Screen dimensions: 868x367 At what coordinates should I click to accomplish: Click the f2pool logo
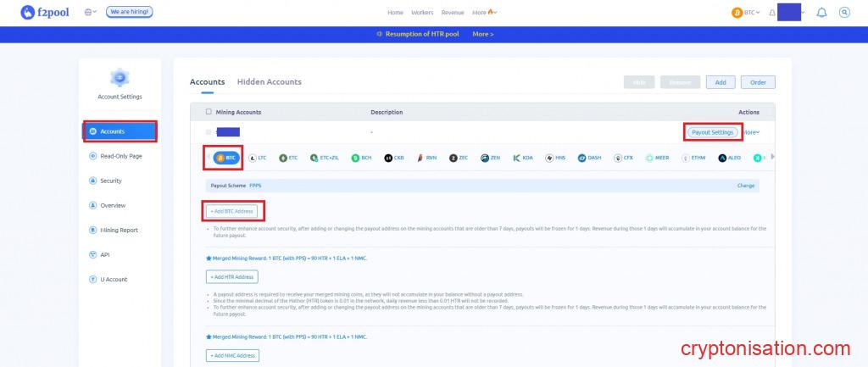[x=49, y=13]
